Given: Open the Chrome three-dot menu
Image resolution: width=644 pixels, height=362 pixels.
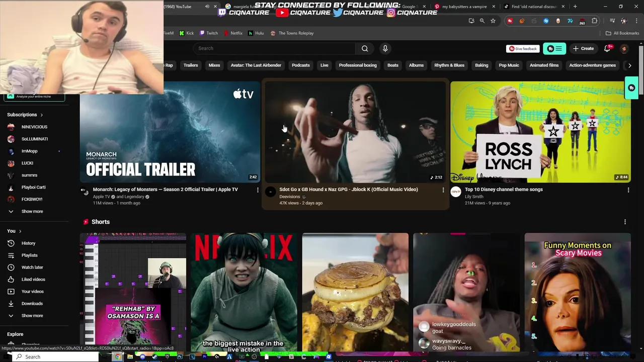Looking at the screenshot, I should (x=636, y=21).
